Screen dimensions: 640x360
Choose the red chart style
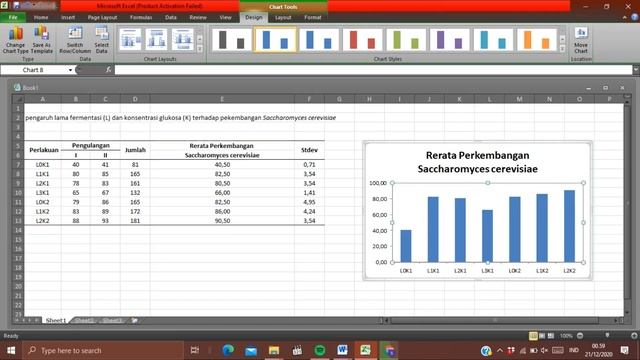(x=363, y=40)
